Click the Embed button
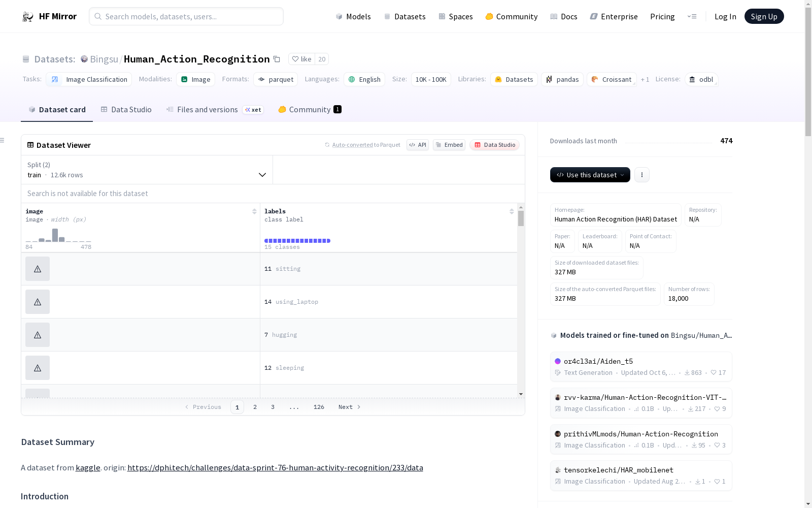 coord(449,145)
